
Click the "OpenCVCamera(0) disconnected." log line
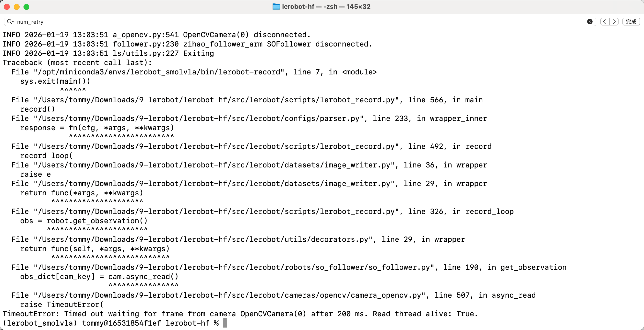click(156, 35)
